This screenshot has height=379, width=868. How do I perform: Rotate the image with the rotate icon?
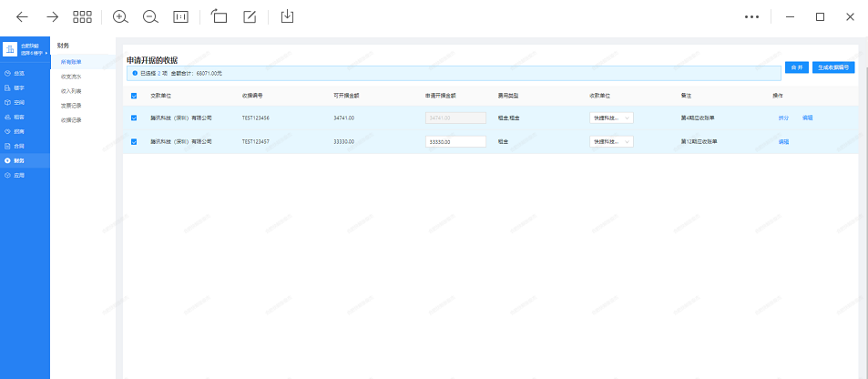click(219, 16)
